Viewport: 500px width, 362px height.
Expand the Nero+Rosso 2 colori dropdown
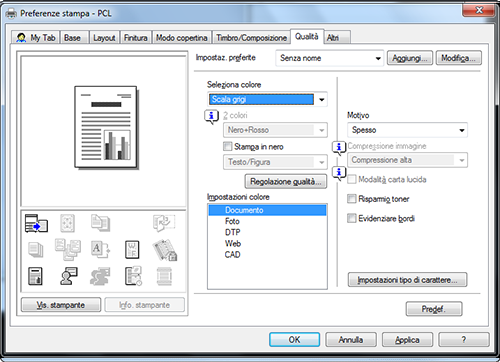[x=275, y=130]
